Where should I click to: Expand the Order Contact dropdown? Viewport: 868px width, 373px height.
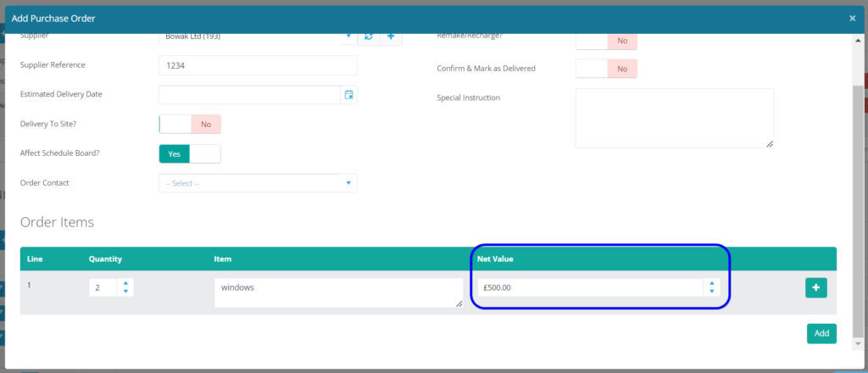[x=258, y=183]
